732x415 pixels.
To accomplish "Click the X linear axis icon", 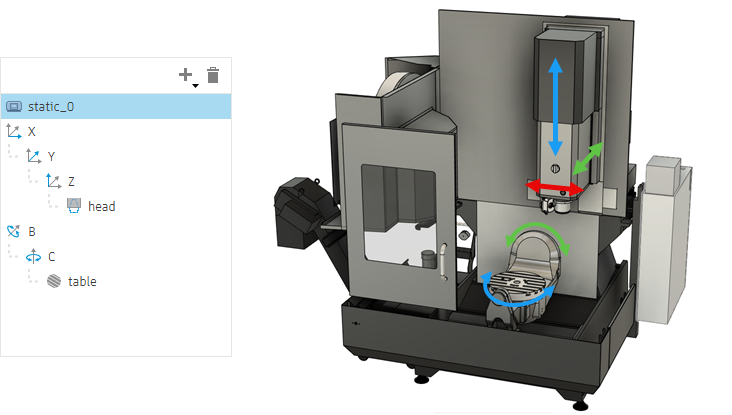I will 14,132.
